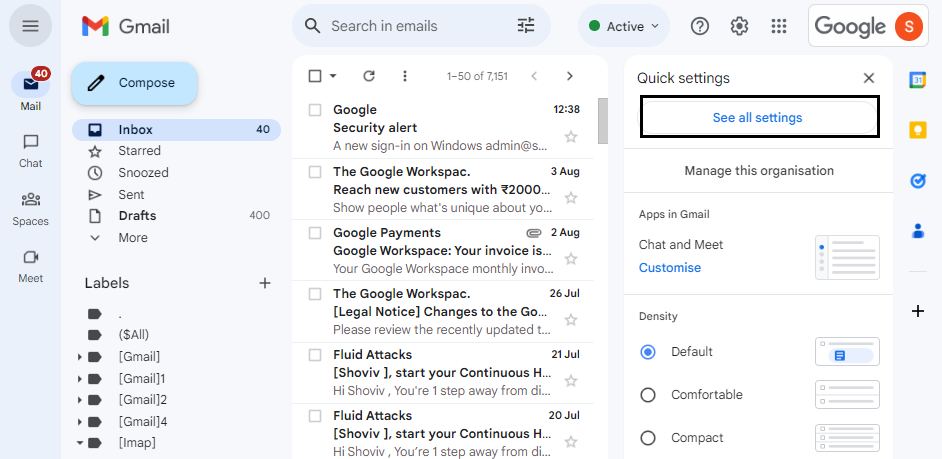
Task: Open the Spaces section icon
Action: 31,199
